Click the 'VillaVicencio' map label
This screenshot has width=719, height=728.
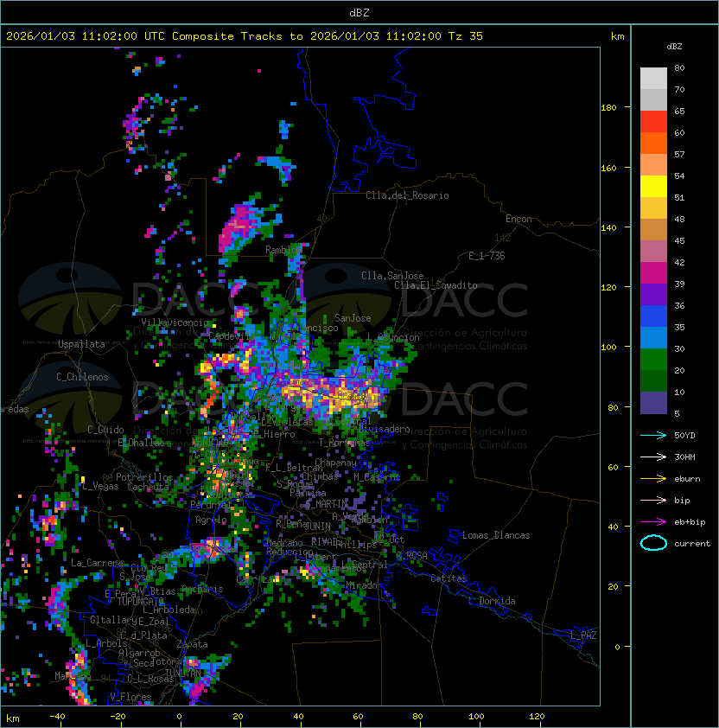pyautogui.click(x=175, y=322)
